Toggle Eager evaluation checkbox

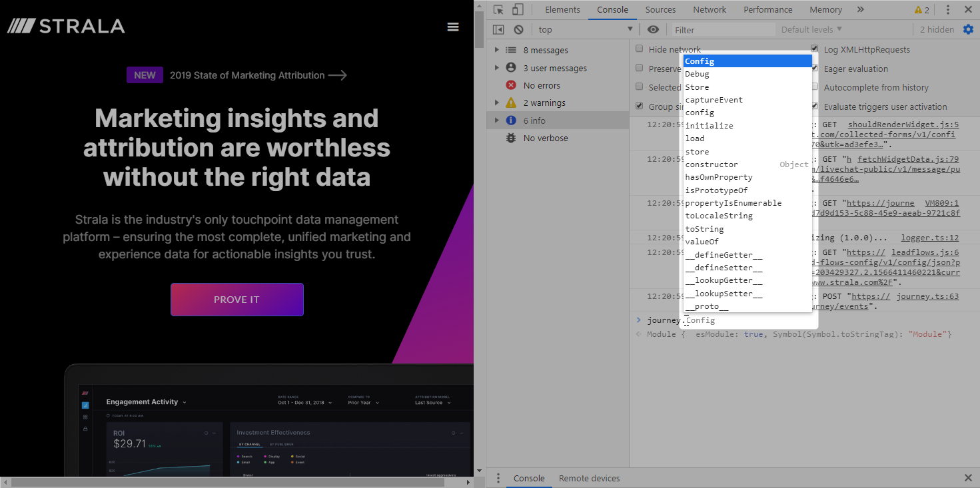pos(814,68)
